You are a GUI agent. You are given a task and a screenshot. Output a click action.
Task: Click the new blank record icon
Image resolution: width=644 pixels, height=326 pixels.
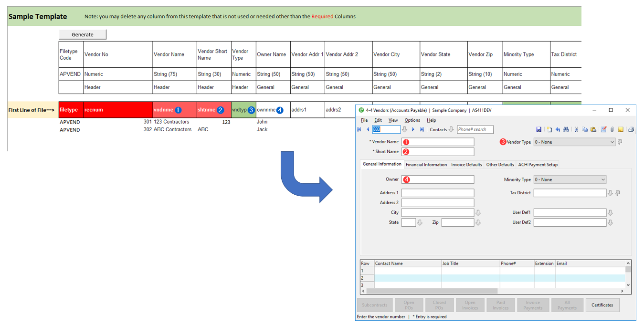pyautogui.click(x=549, y=129)
